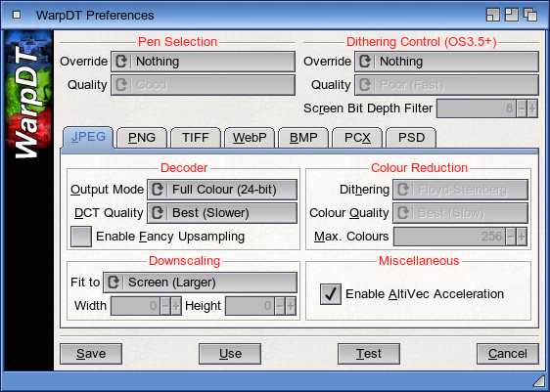Click the Height value field
550x392 pixels.
coord(251,306)
